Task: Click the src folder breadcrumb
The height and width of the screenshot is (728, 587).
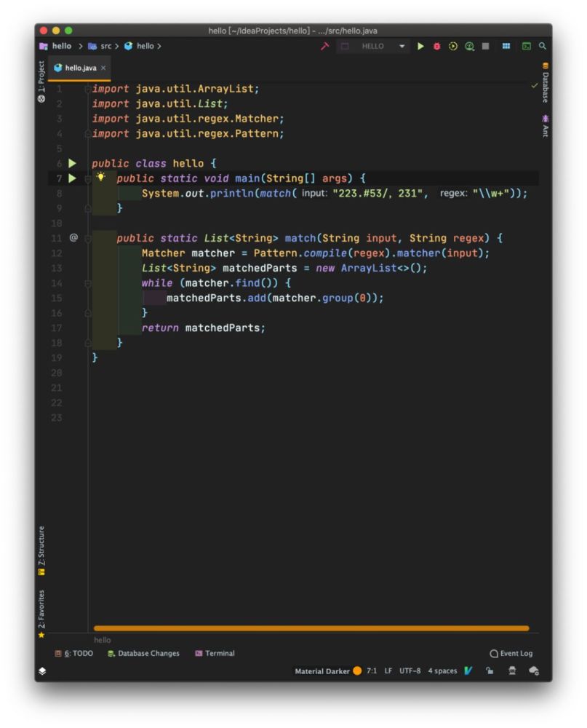Action: (x=100, y=46)
